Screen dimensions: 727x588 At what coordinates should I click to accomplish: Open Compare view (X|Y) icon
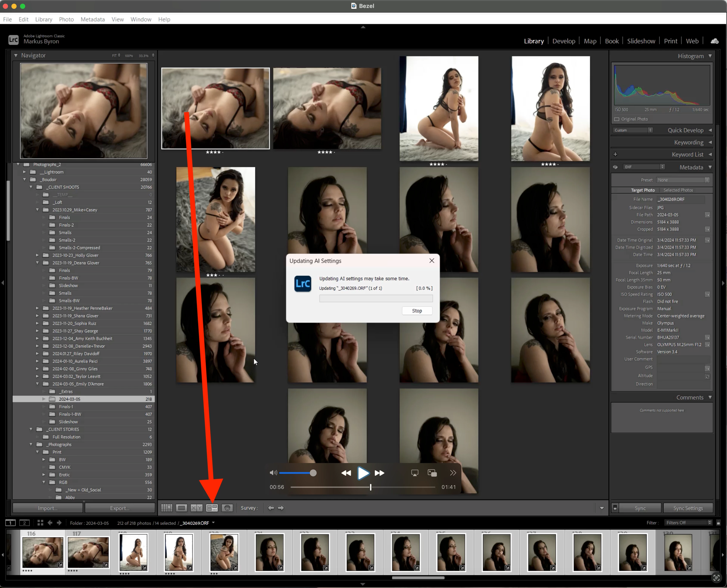click(196, 508)
